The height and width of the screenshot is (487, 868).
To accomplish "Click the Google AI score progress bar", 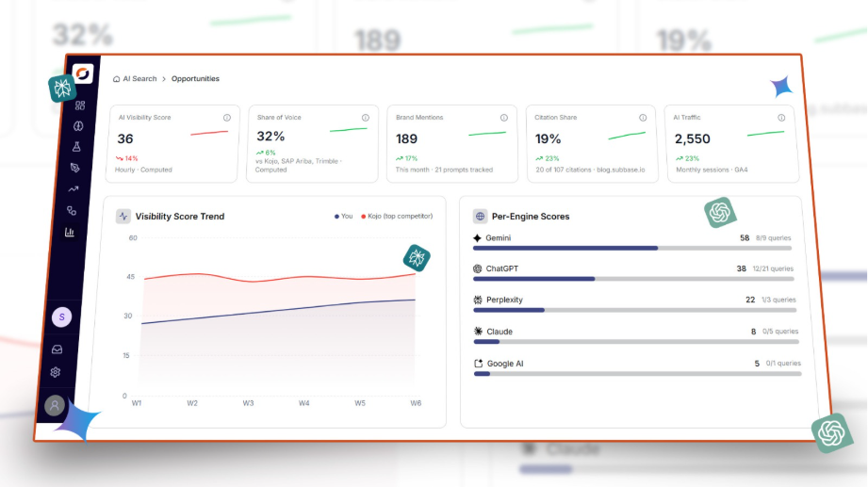I will point(638,374).
